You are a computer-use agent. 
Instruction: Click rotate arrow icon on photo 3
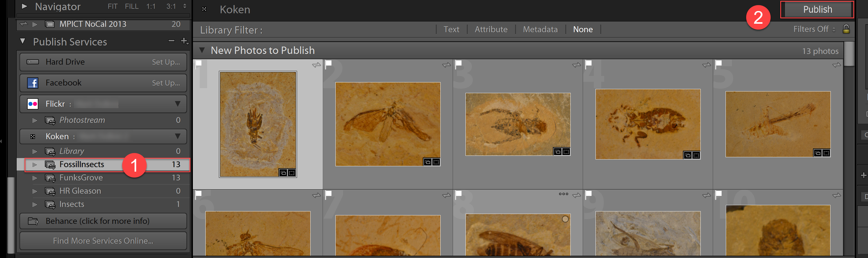[577, 65]
